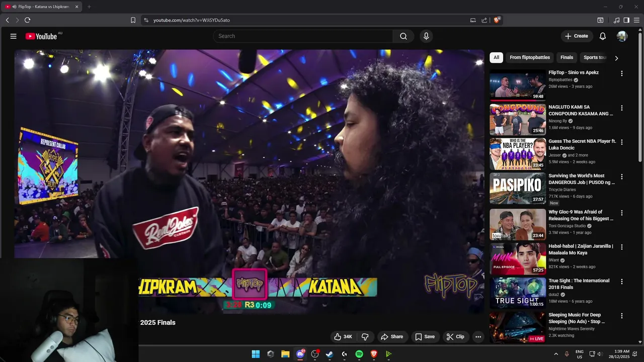Toggle the browser sidebar panel icon
The image size is (644, 362).
[x=626, y=20]
